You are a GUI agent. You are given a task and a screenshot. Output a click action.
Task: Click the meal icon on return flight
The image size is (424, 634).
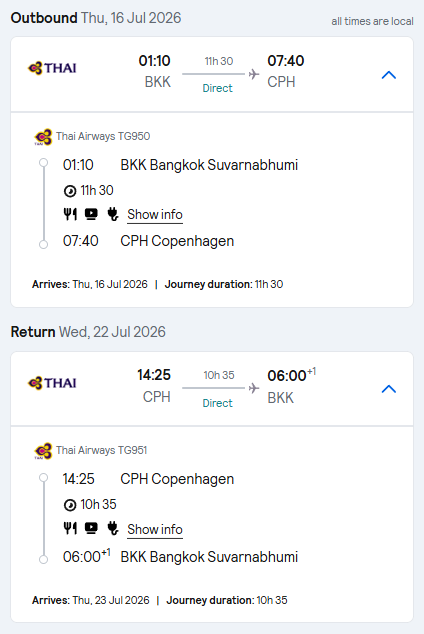70,528
